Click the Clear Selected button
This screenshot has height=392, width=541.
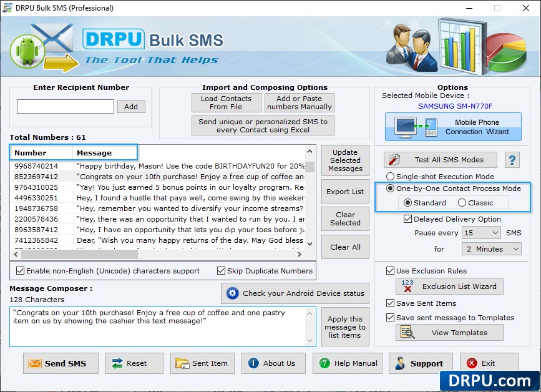tap(345, 218)
